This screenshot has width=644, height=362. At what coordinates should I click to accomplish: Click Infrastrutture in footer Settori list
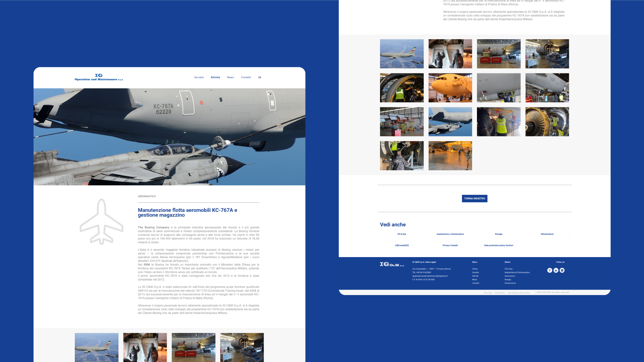510,283
